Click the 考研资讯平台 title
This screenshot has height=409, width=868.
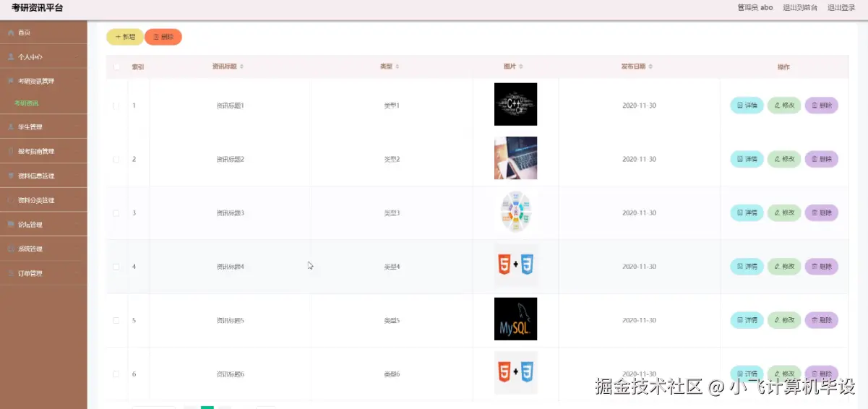tap(38, 8)
